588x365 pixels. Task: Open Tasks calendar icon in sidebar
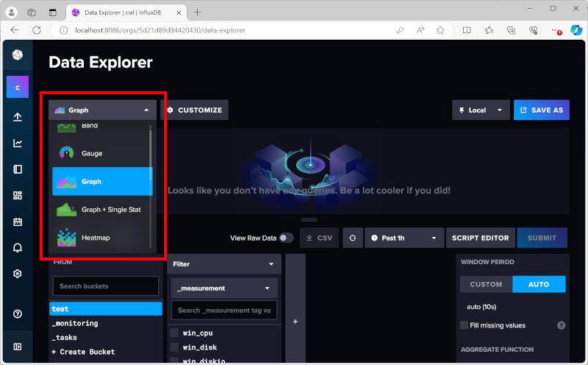coord(17,222)
